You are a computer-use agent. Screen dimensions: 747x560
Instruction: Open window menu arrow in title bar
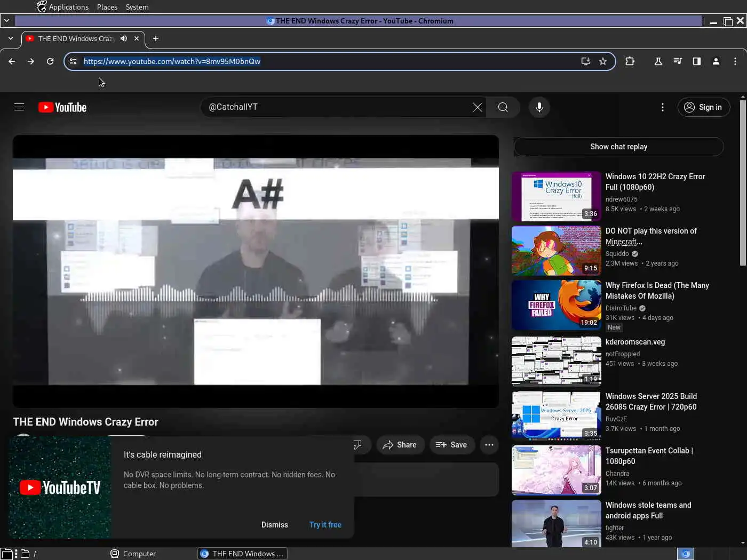tap(6, 21)
